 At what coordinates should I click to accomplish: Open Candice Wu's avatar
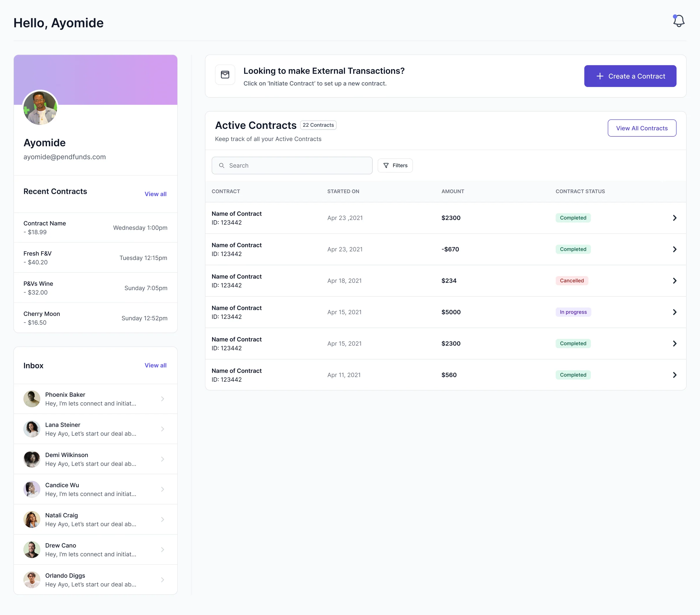(32, 489)
